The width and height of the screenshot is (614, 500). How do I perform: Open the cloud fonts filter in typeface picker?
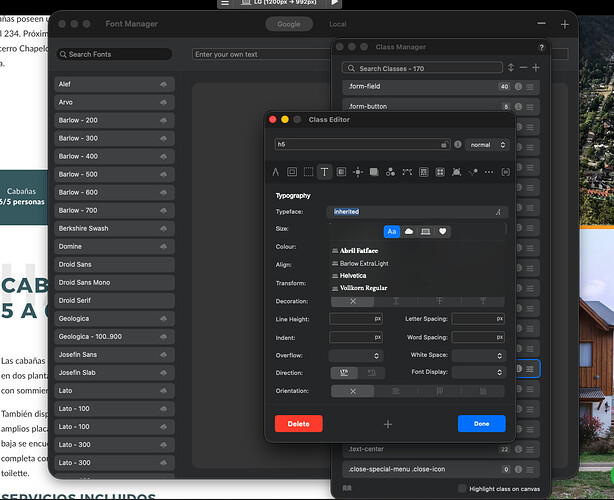click(409, 231)
